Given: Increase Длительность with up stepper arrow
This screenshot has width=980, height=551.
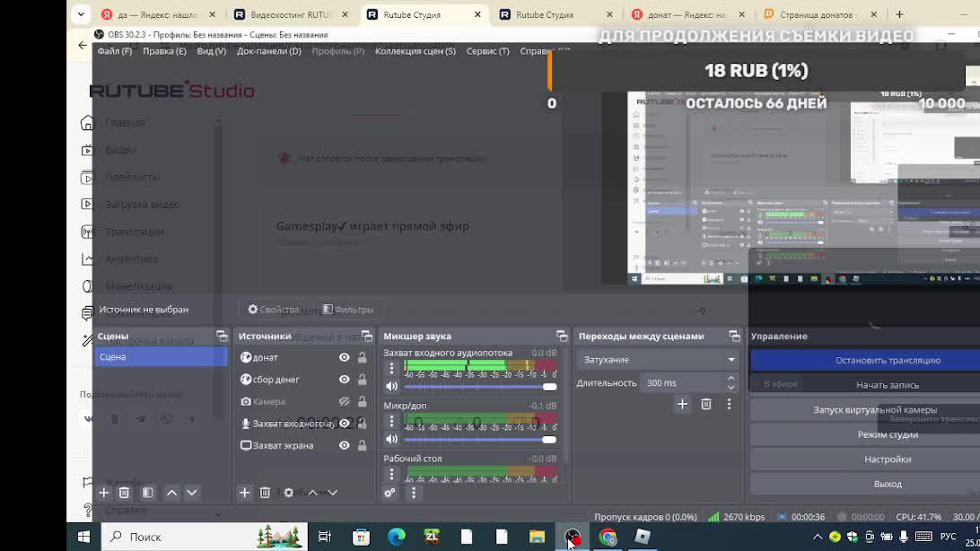Looking at the screenshot, I should click(731, 379).
